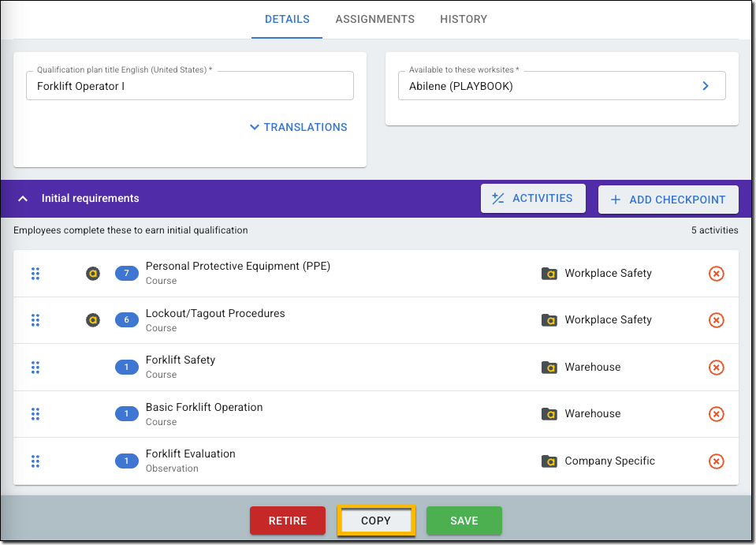Image resolution: width=756 pixels, height=545 pixels.
Task: Remove the Forklift Evaluation observation
Action: tap(716, 461)
